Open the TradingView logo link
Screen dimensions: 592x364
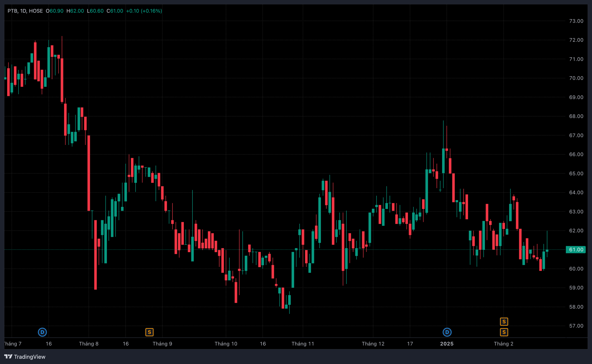point(25,357)
